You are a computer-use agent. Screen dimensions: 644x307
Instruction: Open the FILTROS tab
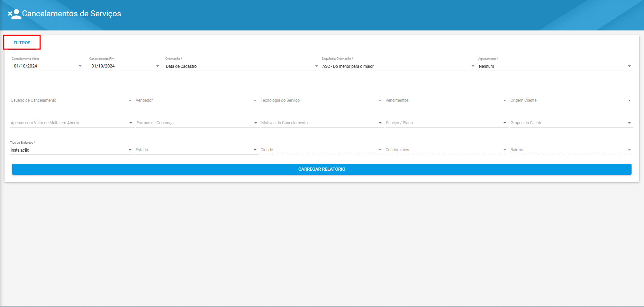click(x=22, y=43)
